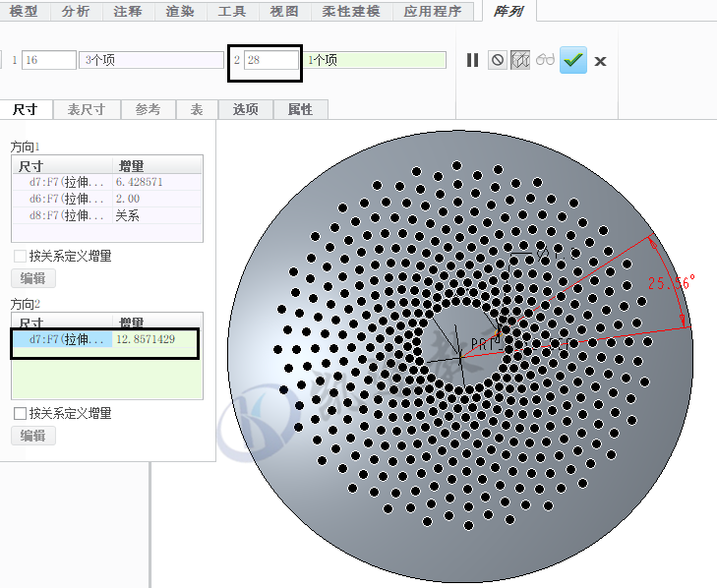
Task: Select the 关系 increment cell
Action: [x=156, y=215]
